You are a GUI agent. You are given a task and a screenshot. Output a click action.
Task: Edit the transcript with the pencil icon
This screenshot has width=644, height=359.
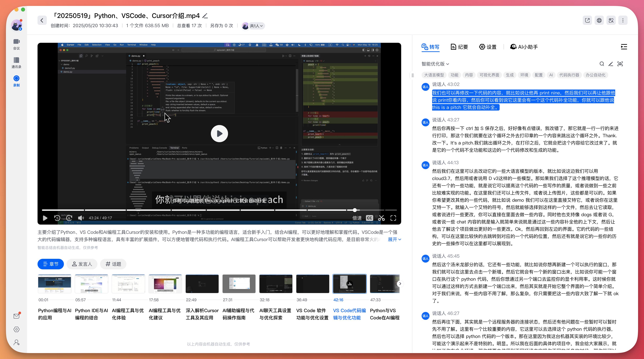611,64
